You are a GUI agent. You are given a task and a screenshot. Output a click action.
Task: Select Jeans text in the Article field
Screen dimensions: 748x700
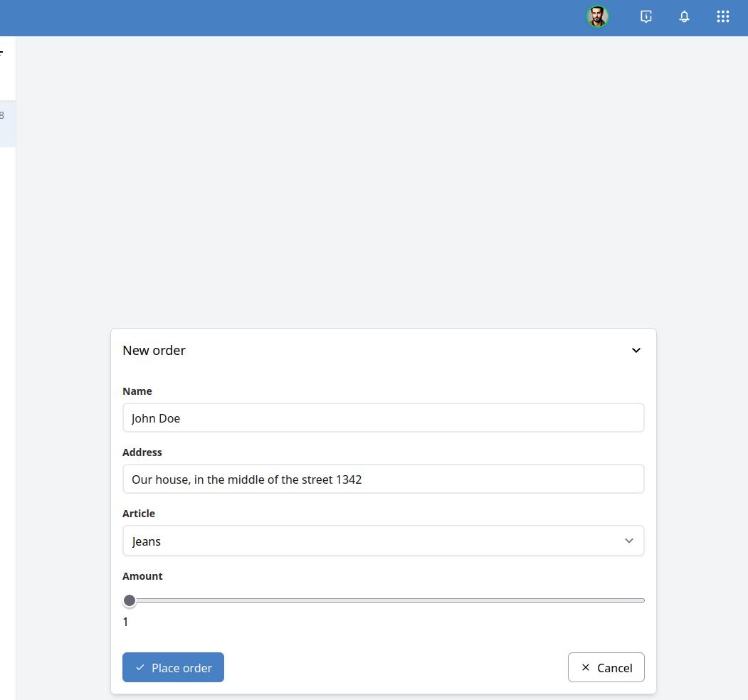click(146, 541)
